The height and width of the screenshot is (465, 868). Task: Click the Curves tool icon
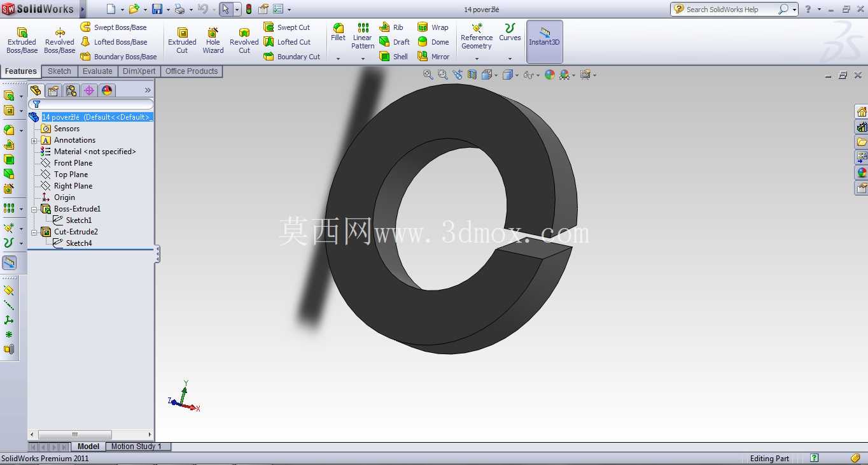pos(510,29)
